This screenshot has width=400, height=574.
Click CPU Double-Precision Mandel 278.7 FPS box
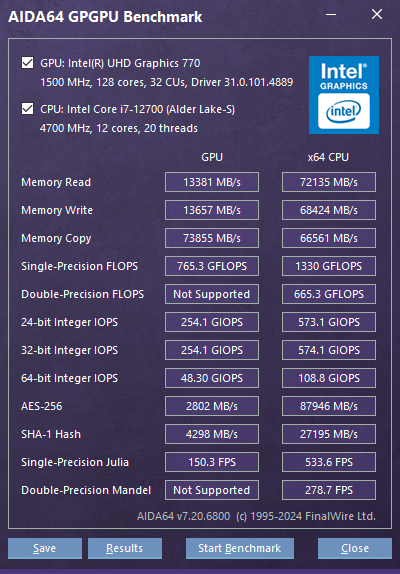point(329,490)
